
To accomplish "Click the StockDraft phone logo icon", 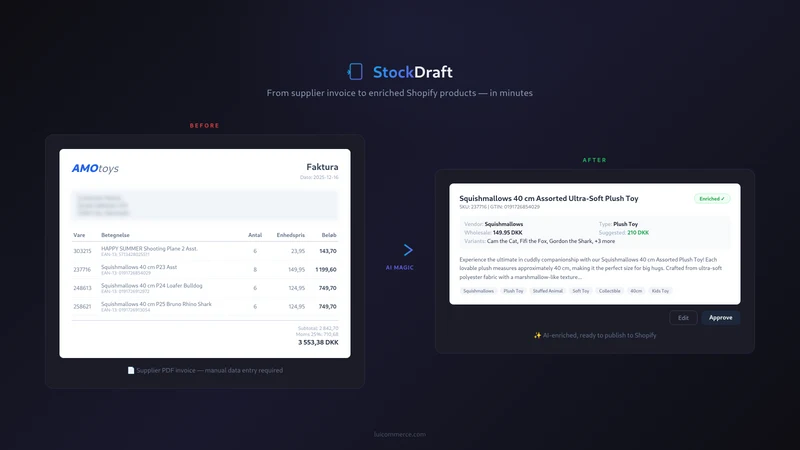I will (355, 72).
